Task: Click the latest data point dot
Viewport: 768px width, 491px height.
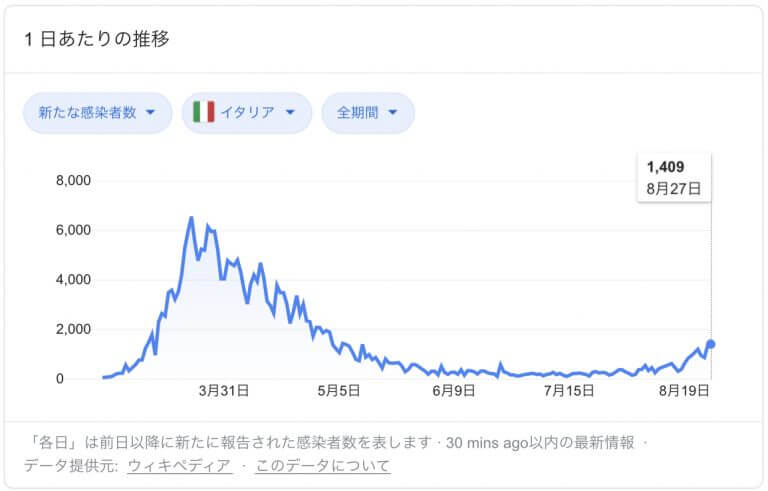Action: 711,344
